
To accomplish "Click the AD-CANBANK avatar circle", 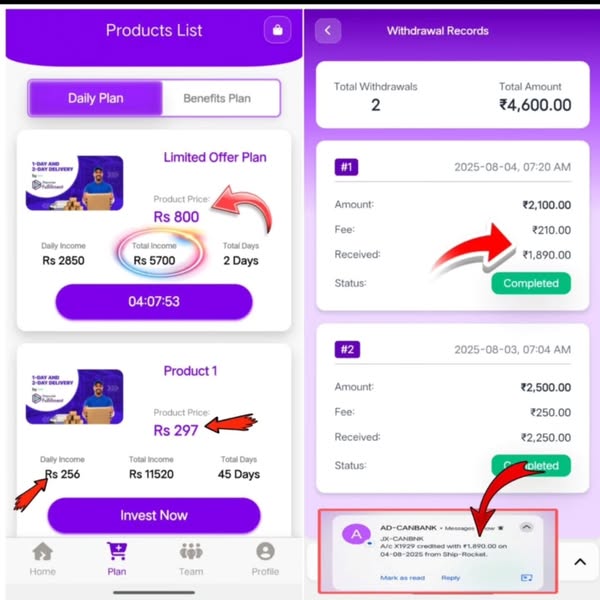I will 356,534.
